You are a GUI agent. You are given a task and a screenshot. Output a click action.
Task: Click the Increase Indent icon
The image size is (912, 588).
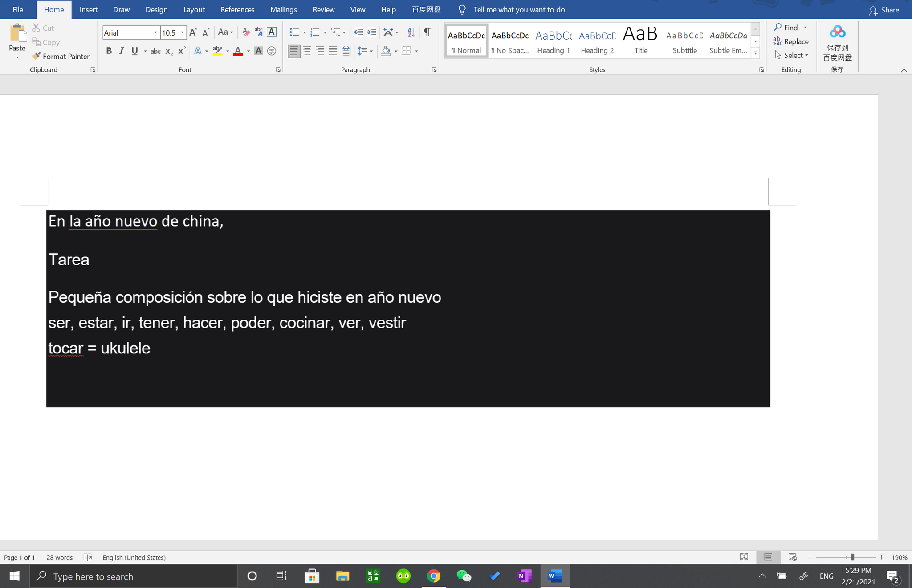coord(371,32)
